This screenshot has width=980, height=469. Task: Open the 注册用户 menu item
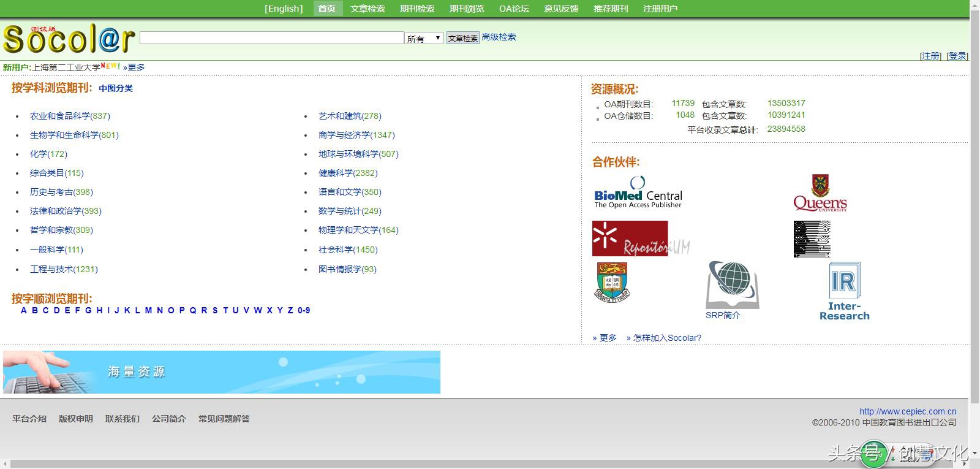click(660, 9)
